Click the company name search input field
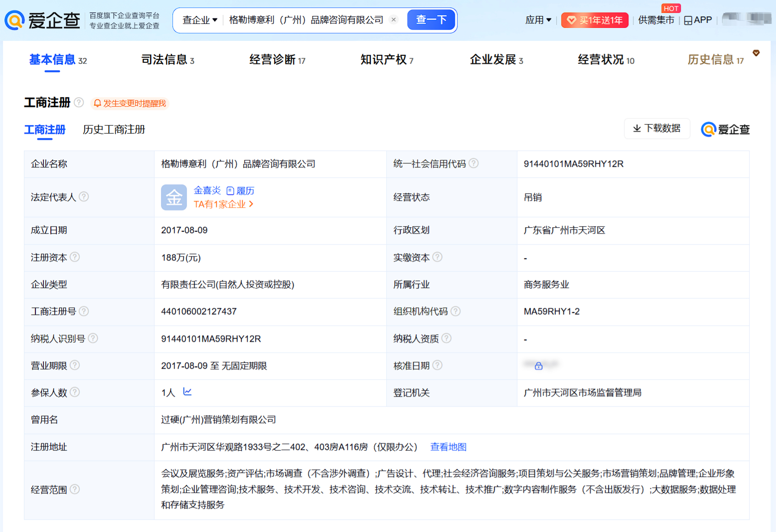The image size is (776, 532). pyautogui.click(x=306, y=20)
